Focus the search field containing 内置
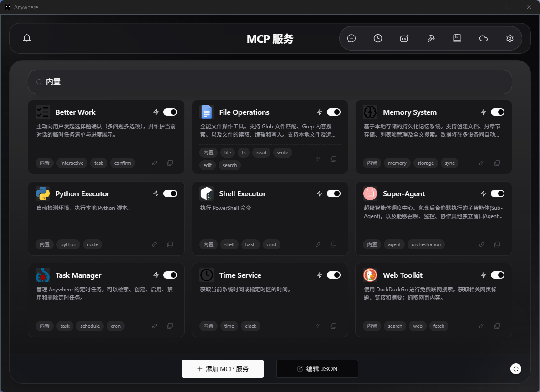 tap(270, 81)
